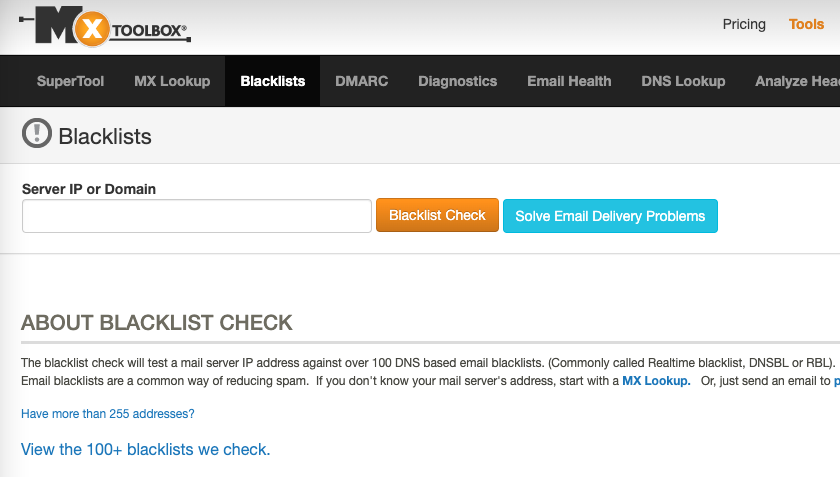840x477 pixels.
Task: Switch to the MX Lookup tab
Action: (172, 81)
